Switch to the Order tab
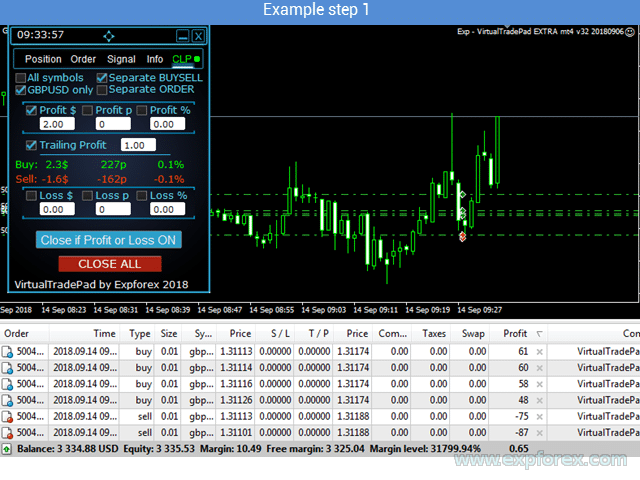The image size is (640, 480). click(x=83, y=59)
